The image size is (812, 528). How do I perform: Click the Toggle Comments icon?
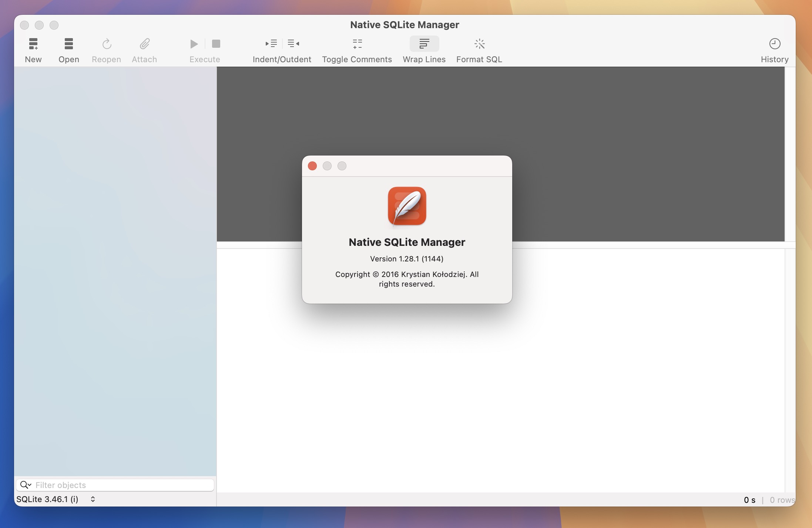coord(357,44)
